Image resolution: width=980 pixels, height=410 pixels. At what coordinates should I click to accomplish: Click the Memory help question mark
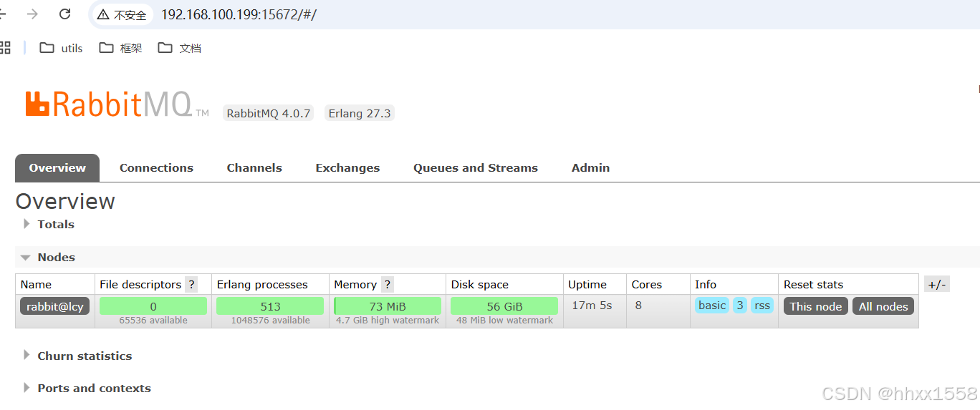[388, 284]
